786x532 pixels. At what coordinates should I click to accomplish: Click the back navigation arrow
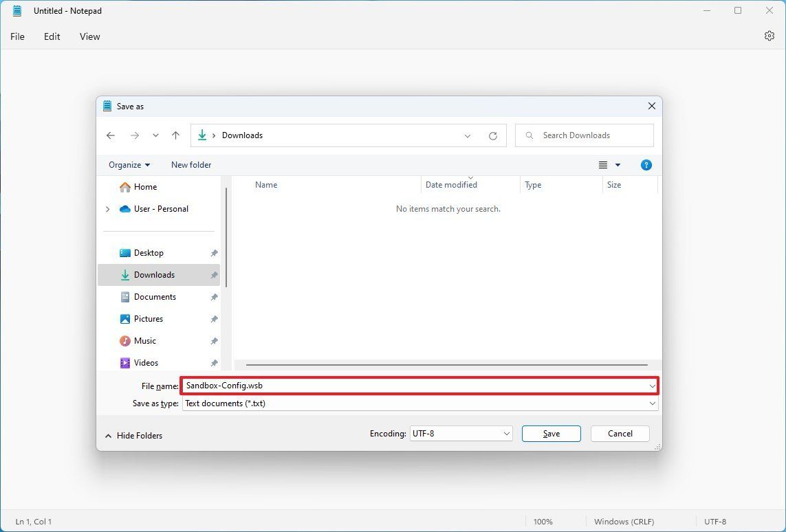(x=111, y=135)
